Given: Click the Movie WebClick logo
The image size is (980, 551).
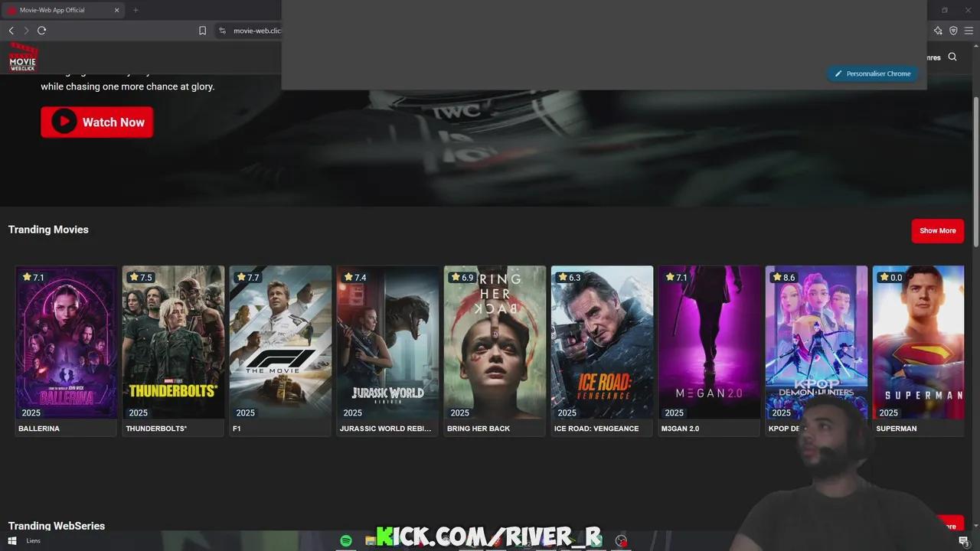Looking at the screenshot, I should tap(23, 57).
